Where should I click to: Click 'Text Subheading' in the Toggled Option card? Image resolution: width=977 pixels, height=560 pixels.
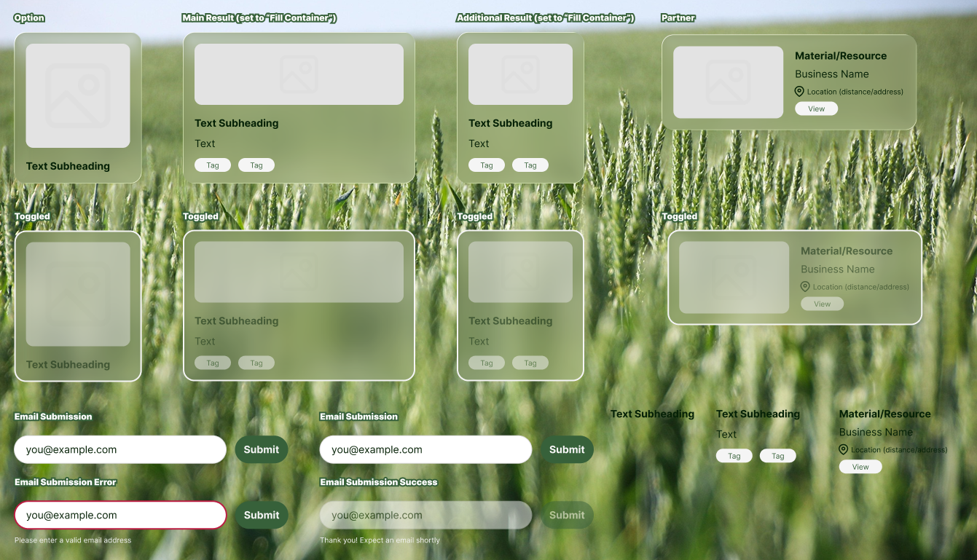(x=68, y=365)
